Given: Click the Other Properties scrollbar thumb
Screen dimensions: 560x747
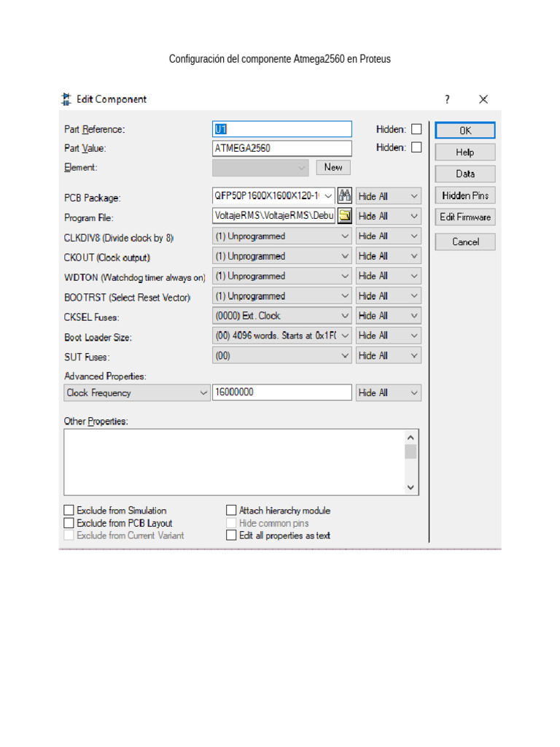Looking at the screenshot, I should 411,452.
